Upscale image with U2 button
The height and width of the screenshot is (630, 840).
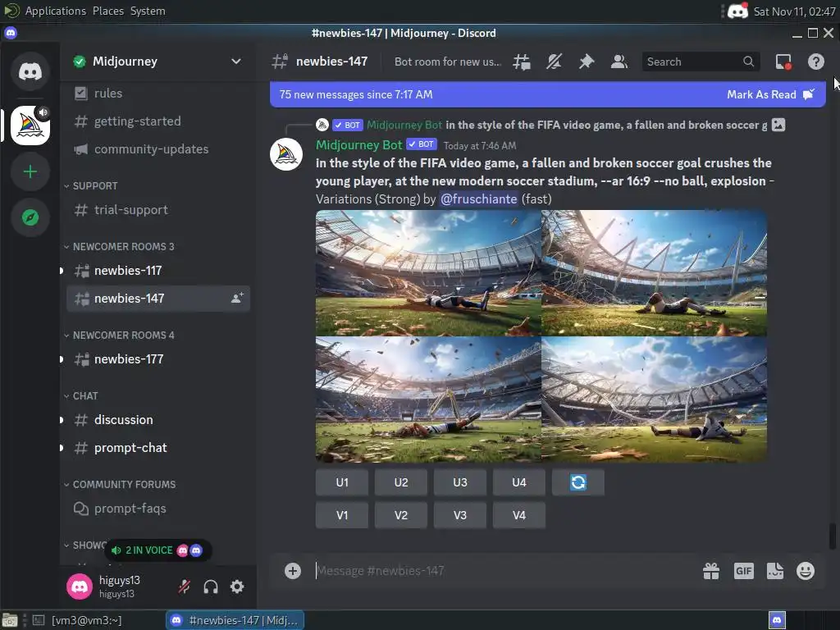pos(400,482)
